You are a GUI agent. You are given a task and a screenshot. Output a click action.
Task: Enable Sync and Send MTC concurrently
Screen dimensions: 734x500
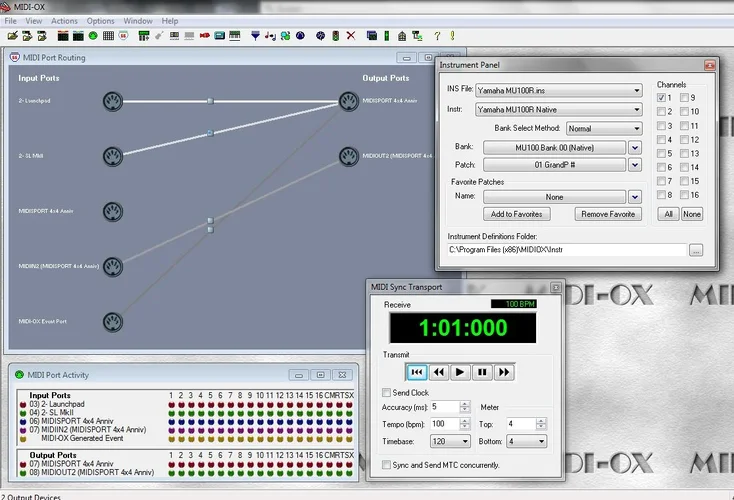pos(386,465)
